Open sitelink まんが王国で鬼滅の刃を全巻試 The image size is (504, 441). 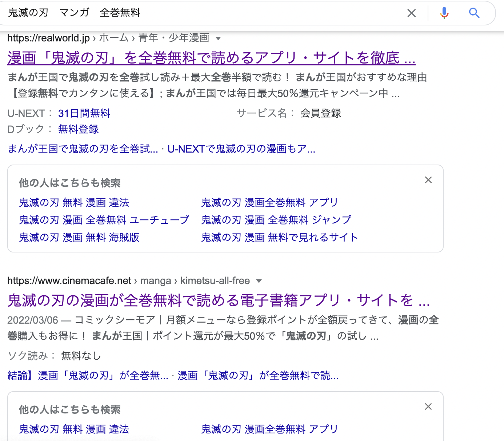pos(83,149)
